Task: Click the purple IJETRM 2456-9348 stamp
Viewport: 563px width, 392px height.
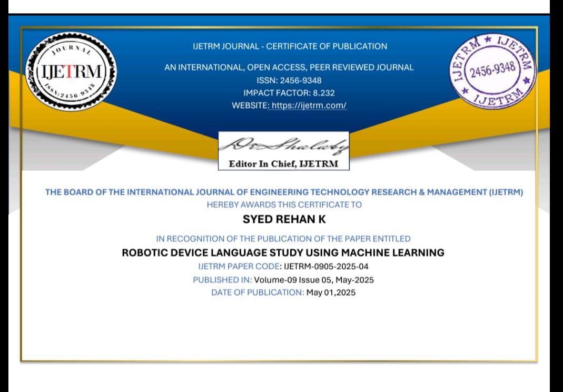Action: [x=493, y=71]
